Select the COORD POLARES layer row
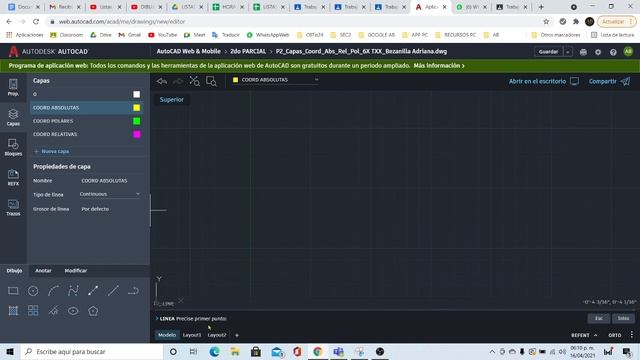This screenshot has width=640, height=360. click(x=87, y=121)
